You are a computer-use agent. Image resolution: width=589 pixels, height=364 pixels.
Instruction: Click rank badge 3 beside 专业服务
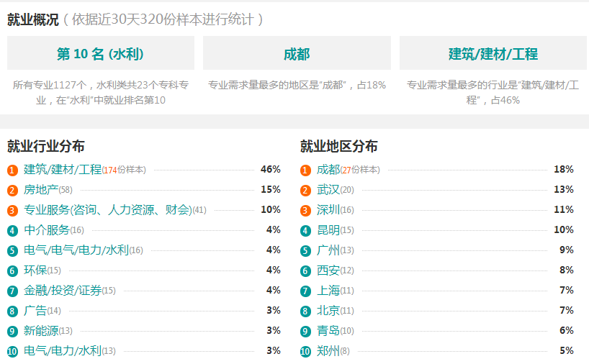tap(12, 211)
